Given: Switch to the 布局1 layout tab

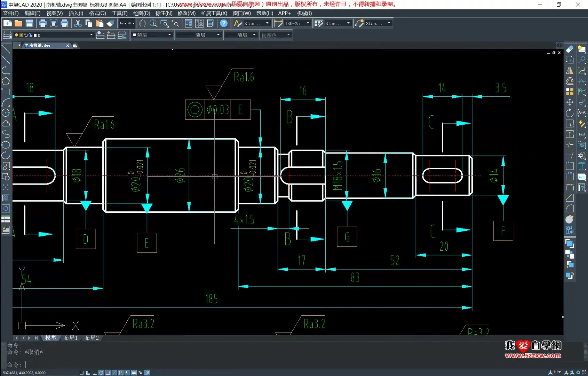Looking at the screenshot, I should coord(71,338).
